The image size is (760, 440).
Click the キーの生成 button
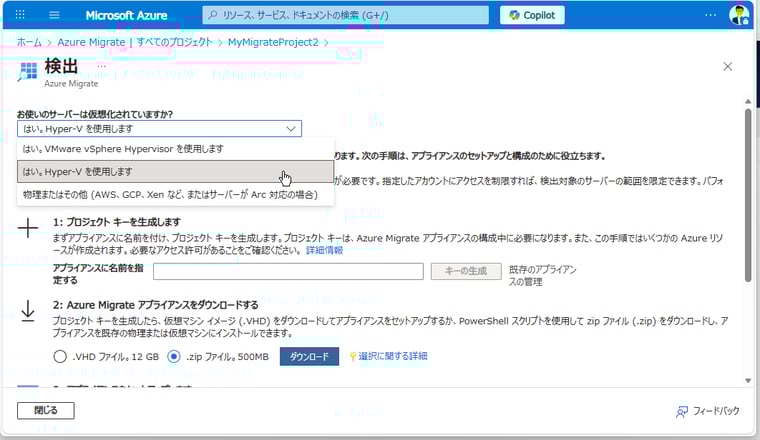pos(466,271)
